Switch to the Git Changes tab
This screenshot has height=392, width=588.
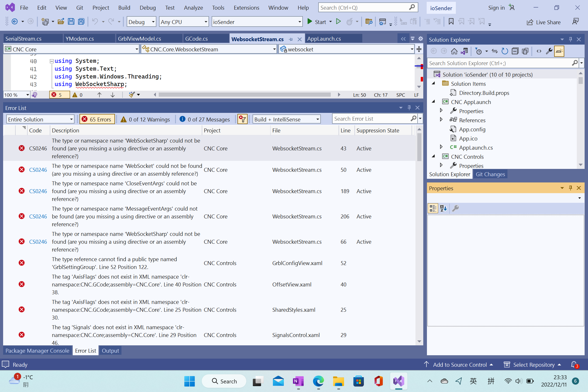490,174
